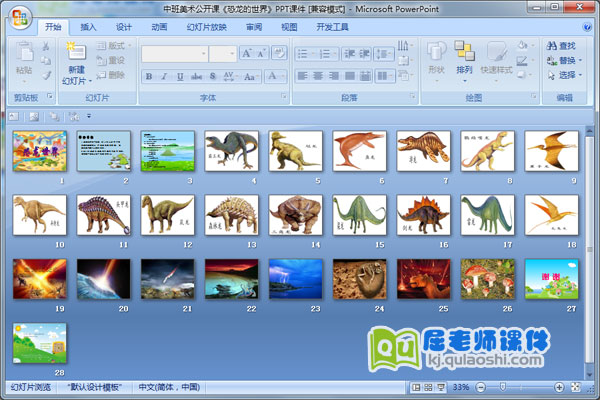Screen dimensions: 600x400
Task: Switch to Normal view in status bar
Action: (x=415, y=386)
